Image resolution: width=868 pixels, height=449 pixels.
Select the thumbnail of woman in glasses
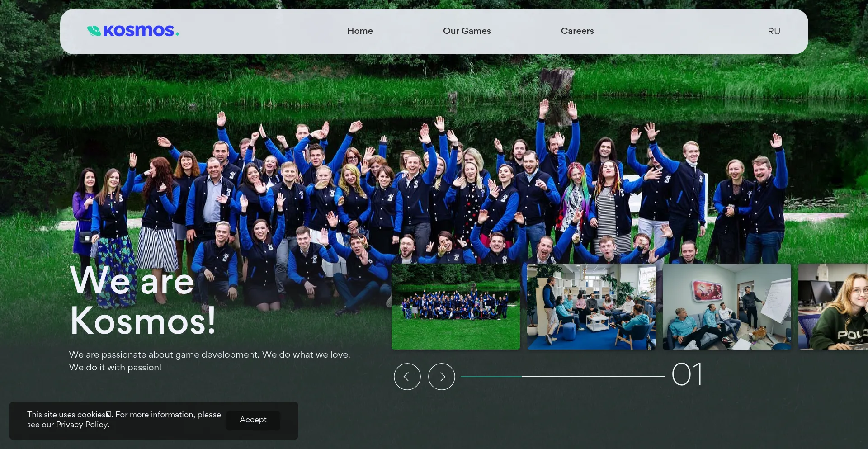point(833,307)
